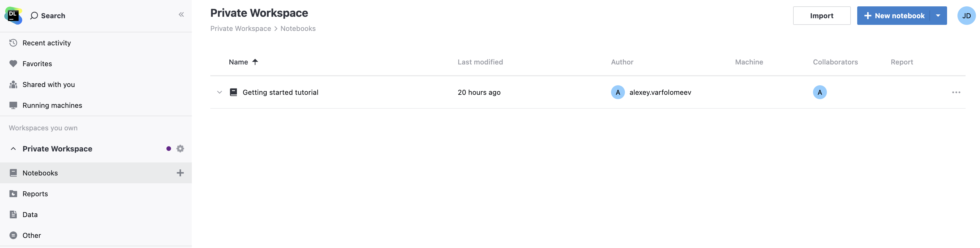980x248 pixels.
Task: Select the Reports folder icon
Action: tap(13, 194)
